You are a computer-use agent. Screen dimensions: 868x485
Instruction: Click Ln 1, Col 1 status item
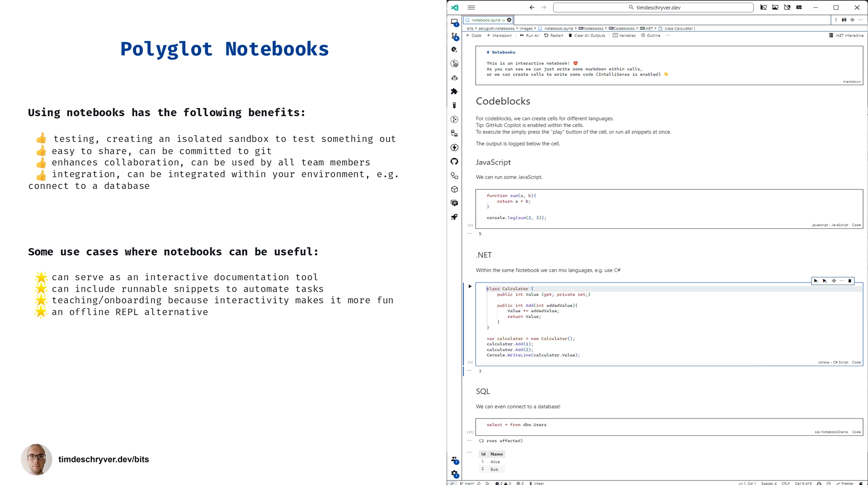click(x=747, y=483)
